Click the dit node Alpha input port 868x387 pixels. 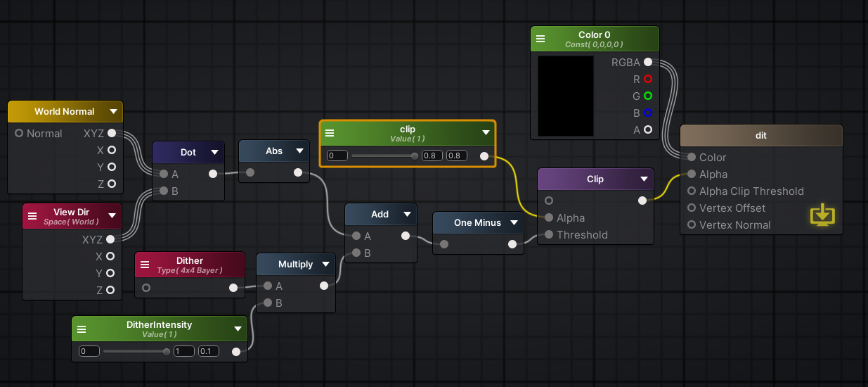point(692,175)
